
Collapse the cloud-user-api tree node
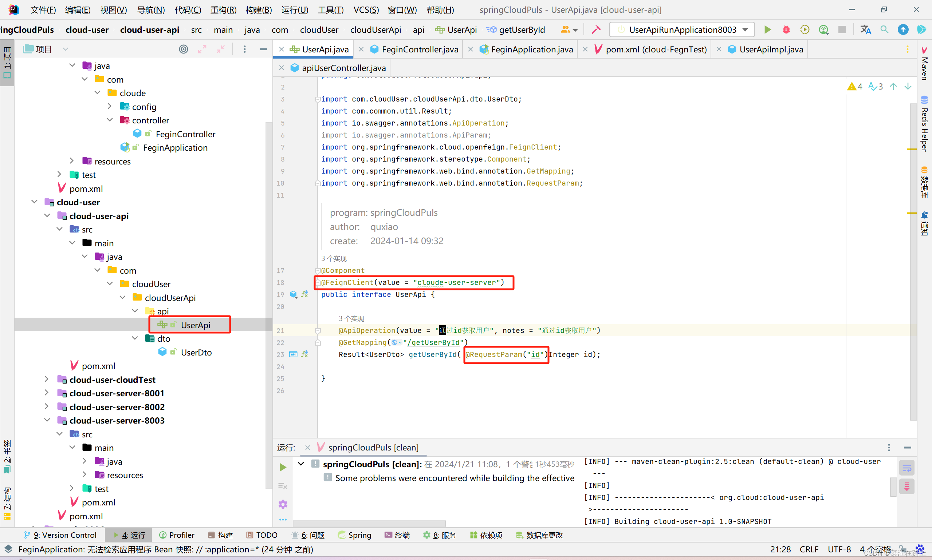tap(47, 215)
